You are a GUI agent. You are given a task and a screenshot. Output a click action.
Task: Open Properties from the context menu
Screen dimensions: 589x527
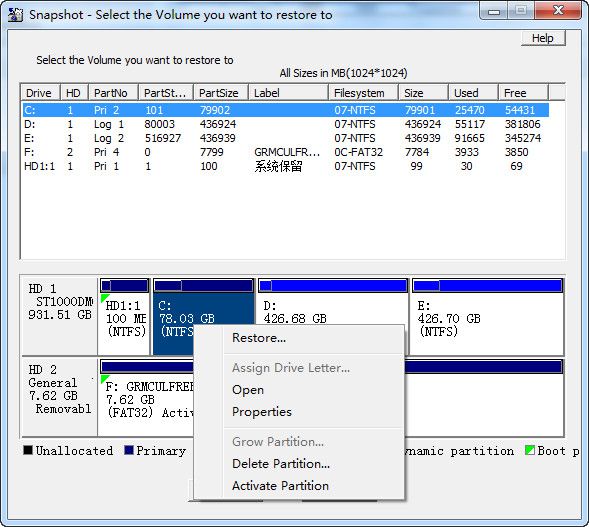tap(262, 412)
